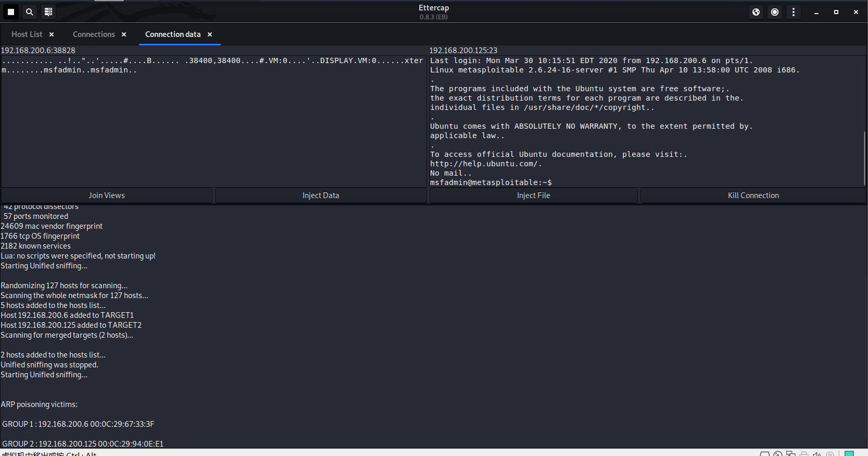Click the msfadmin@metasploitable:~$ prompt line
Image resolution: width=868 pixels, height=456 pixels.
click(x=491, y=182)
